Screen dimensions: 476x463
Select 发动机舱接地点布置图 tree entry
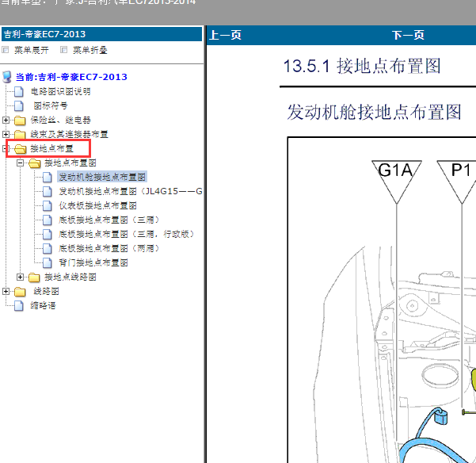[x=102, y=177]
